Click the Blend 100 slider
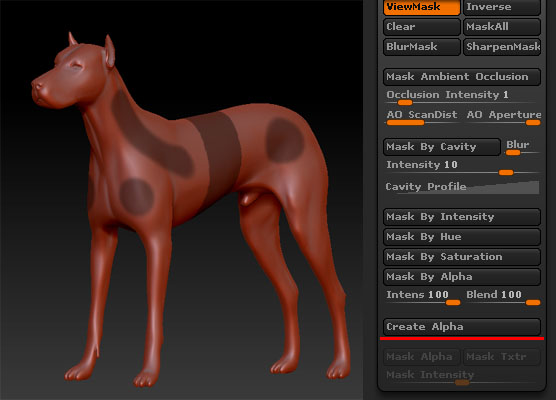Image resolution: width=556 pixels, height=400 pixels. coord(503,297)
